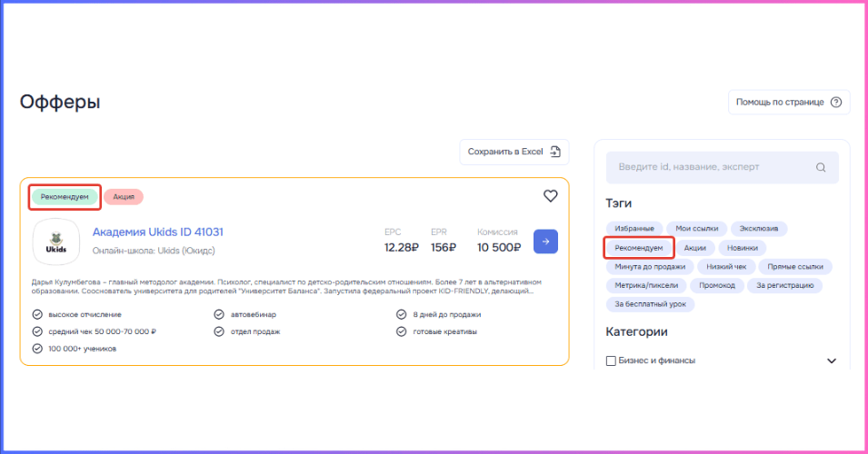The width and height of the screenshot is (868, 454).
Task: Open the offer with the blue arrow button
Action: tap(545, 242)
